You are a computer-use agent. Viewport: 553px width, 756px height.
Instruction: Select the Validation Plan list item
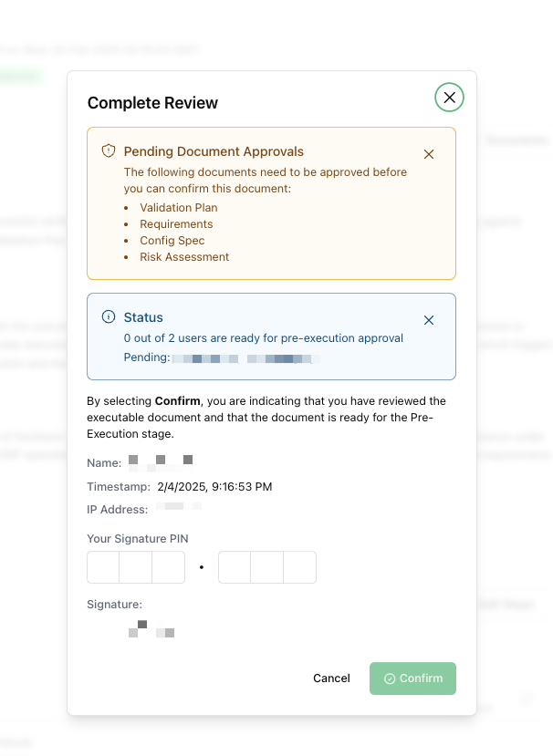click(178, 208)
